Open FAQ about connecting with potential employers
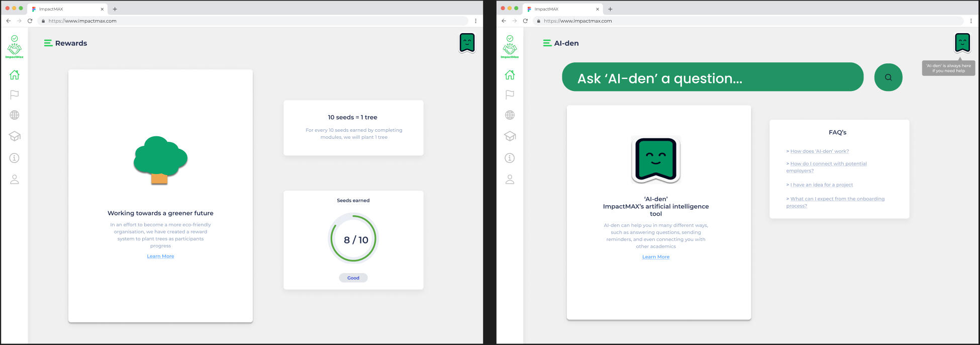Screen dimensions: 980x345 [x=827, y=167]
